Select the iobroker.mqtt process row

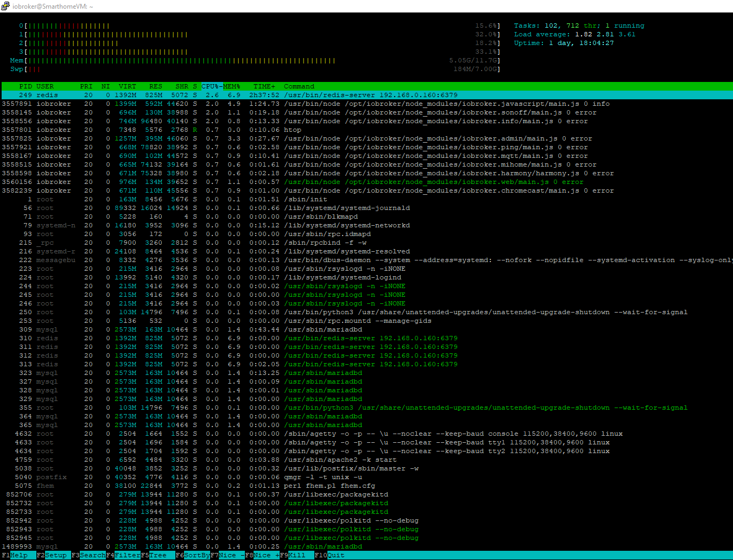tap(366, 156)
